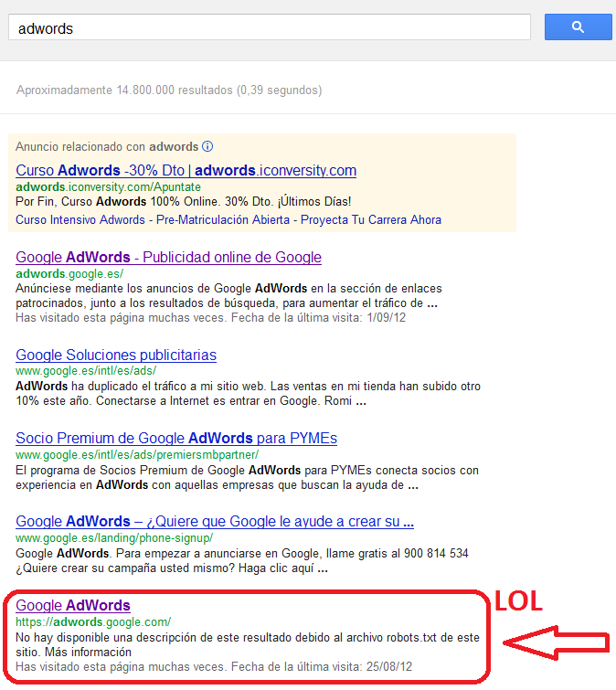Click the text 'Fecha de la última visita: 1/09/12'
This screenshot has height=690, width=616.
[319, 317]
